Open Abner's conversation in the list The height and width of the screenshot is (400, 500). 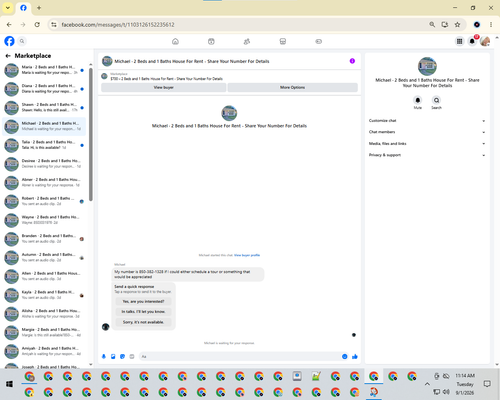(44, 183)
